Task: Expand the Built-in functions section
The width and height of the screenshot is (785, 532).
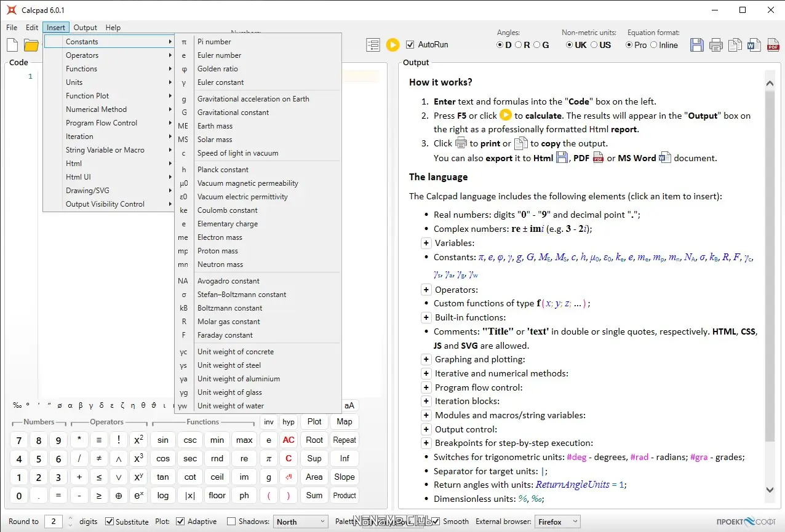Action: coord(426,317)
